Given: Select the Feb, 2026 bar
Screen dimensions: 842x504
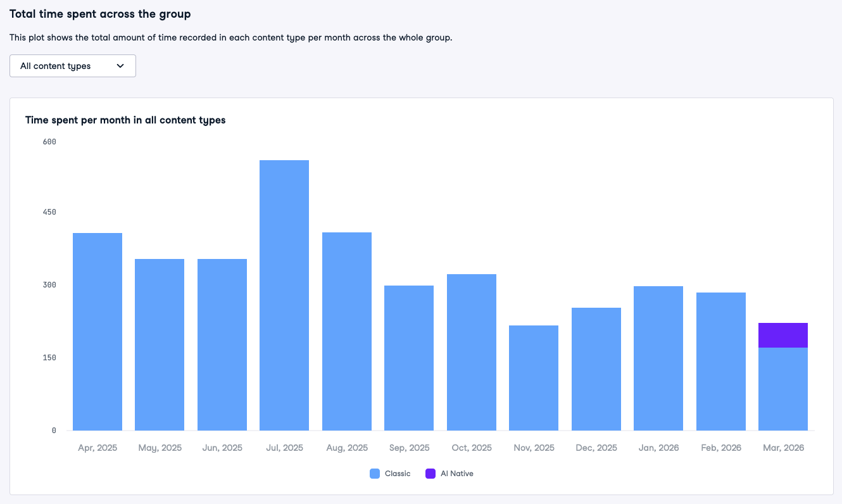Looking at the screenshot, I should 721,362.
